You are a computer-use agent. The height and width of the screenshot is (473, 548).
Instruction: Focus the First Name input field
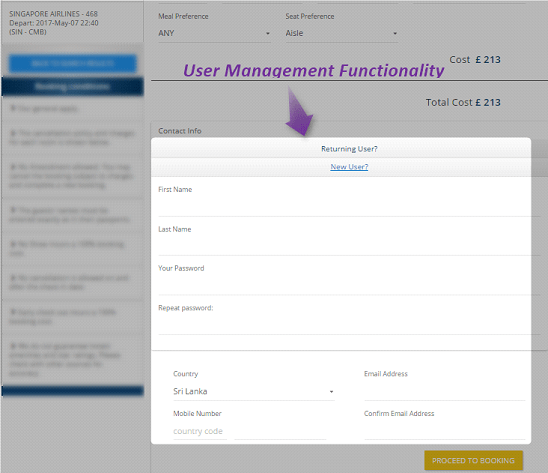click(x=349, y=208)
